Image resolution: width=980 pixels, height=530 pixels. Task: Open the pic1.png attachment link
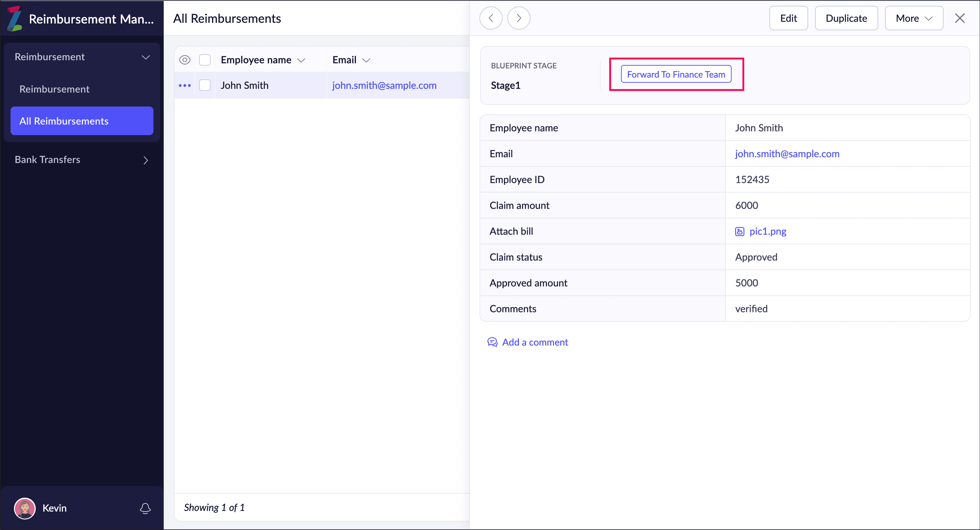(x=767, y=231)
